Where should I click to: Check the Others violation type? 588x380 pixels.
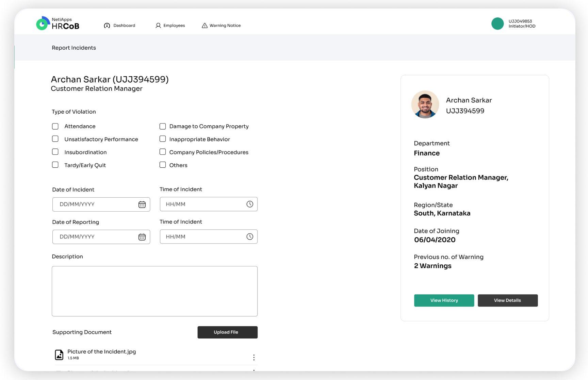163,165
